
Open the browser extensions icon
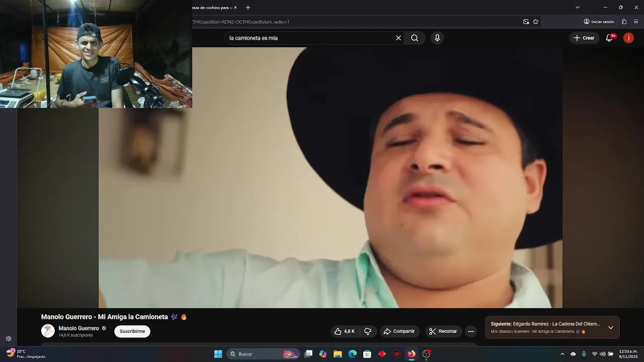pyautogui.click(x=624, y=22)
